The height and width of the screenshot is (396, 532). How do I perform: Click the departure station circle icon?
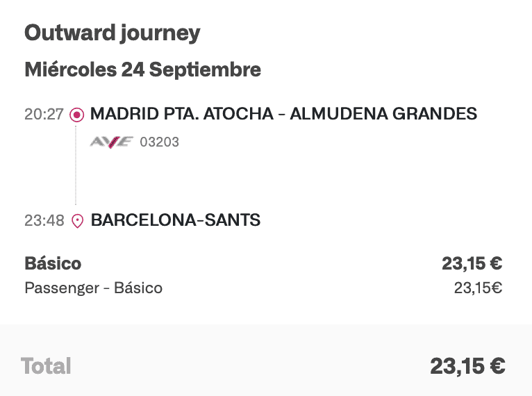pyautogui.click(x=77, y=115)
